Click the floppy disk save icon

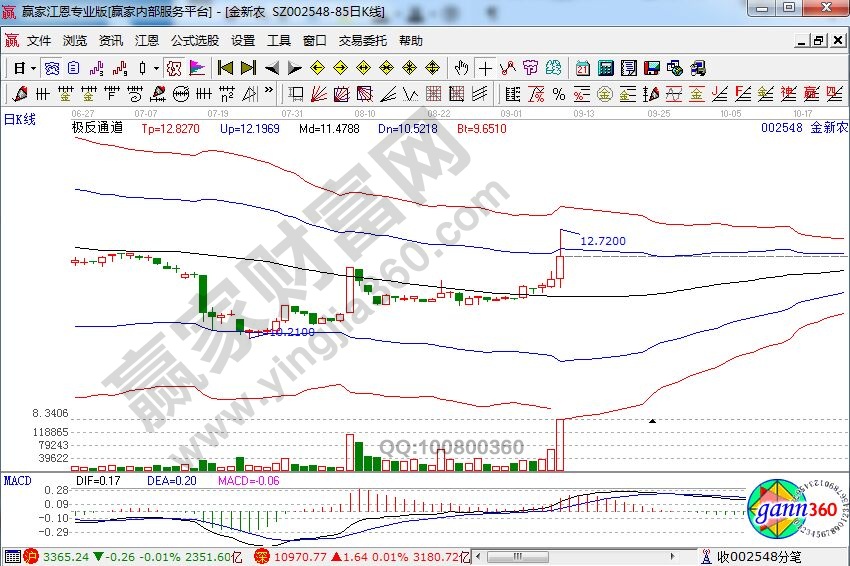(652, 68)
